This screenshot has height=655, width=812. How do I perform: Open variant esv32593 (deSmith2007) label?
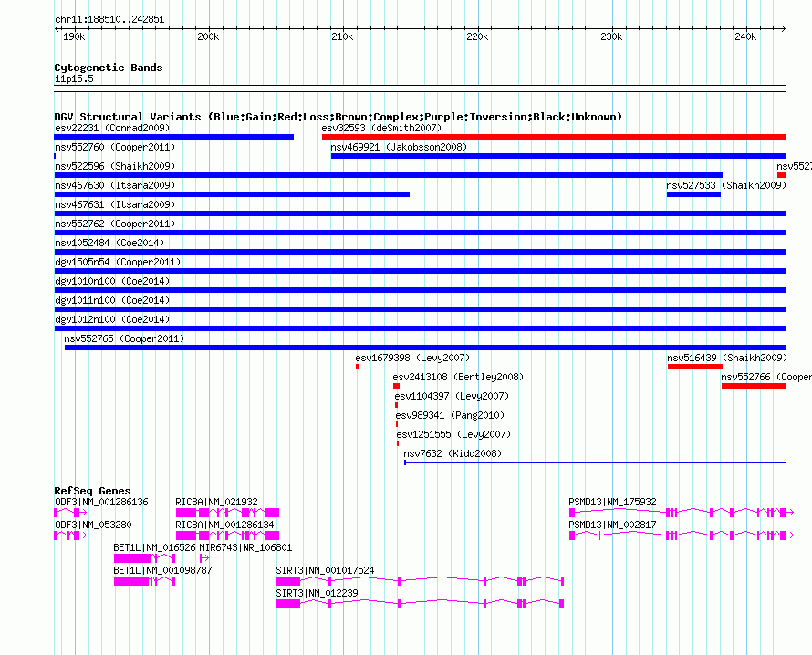click(381, 128)
